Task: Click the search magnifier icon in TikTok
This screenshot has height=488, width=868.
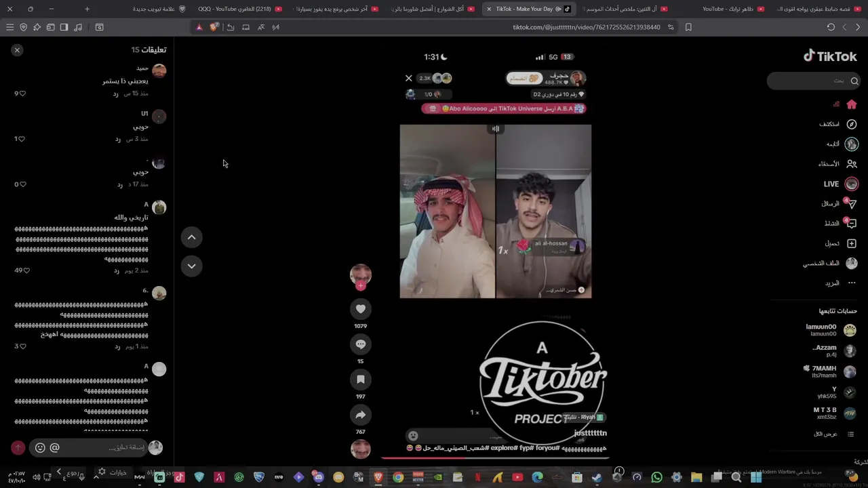Action: 854,81
